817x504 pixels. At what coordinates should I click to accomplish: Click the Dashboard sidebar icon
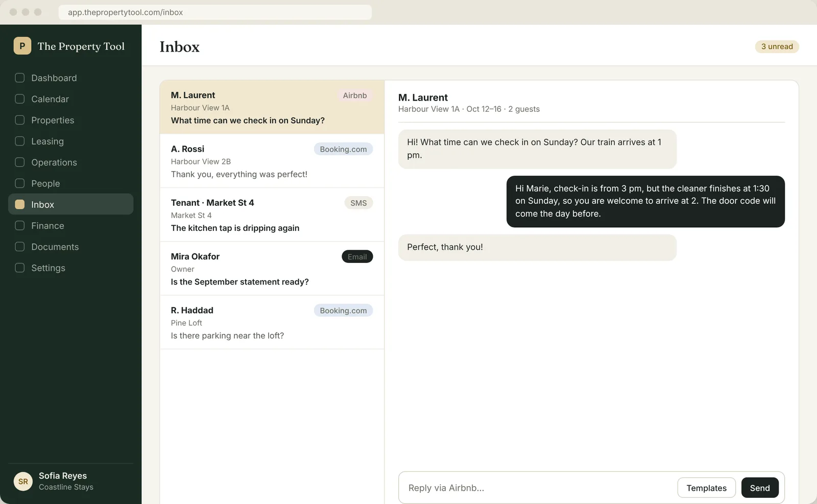click(x=20, y=78)
